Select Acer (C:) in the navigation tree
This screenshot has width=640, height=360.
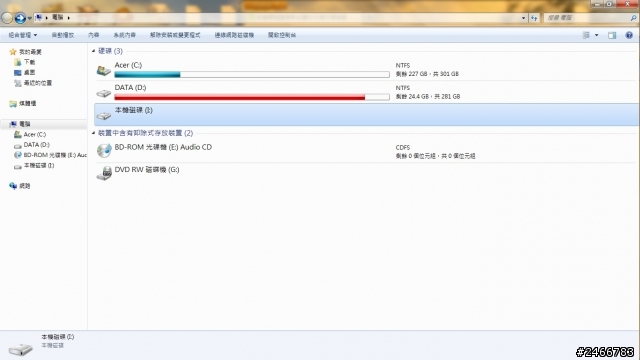35,134
